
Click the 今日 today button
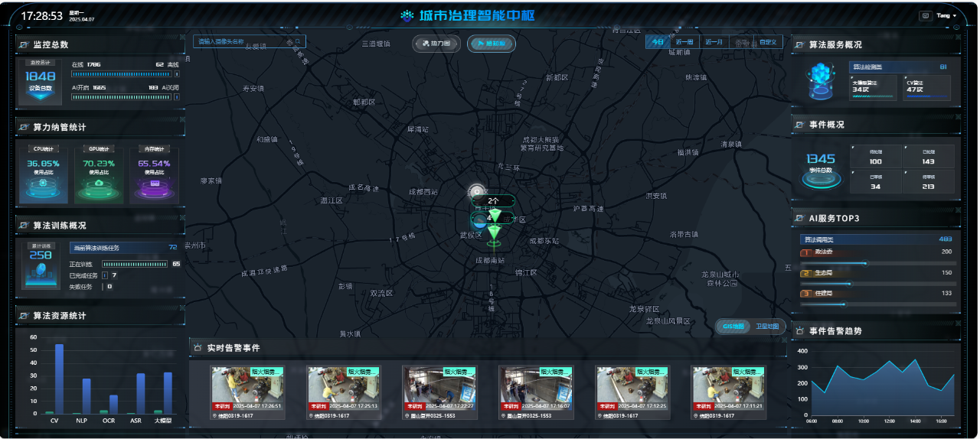click(658, 42)
